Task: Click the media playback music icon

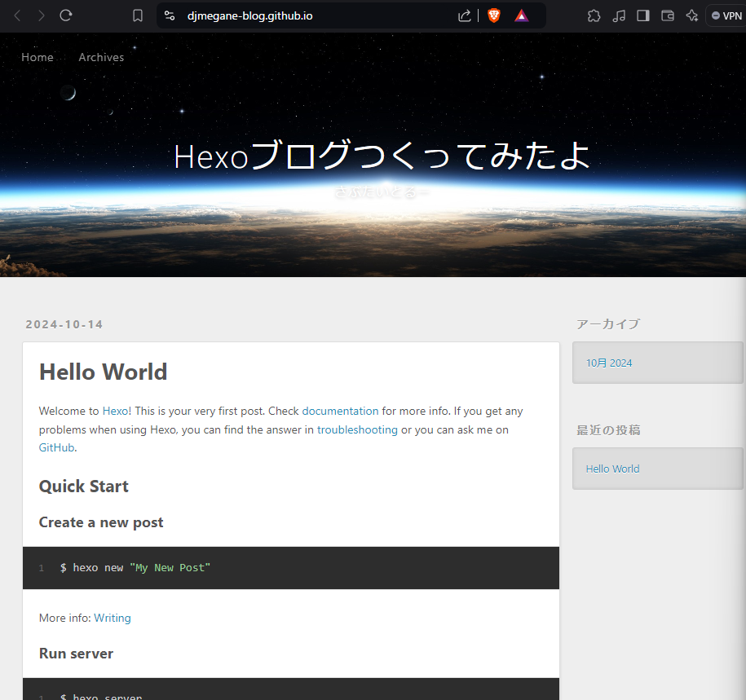Action: 618,15
